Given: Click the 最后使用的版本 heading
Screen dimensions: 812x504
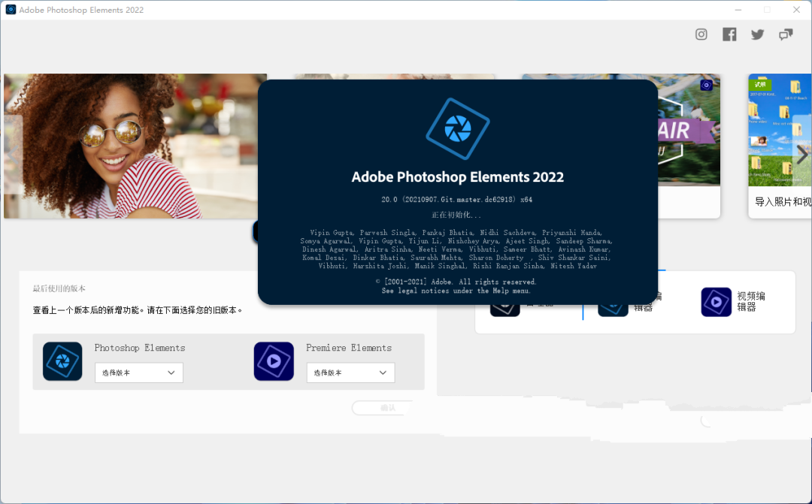Looking at the screenshot, I should (x=59, y=288).
